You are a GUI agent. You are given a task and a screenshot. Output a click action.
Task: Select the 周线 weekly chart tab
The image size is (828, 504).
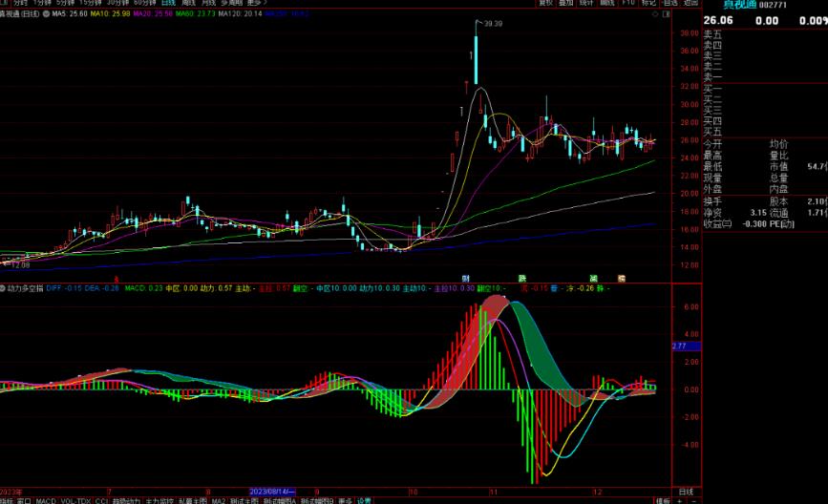tap(188, 3)
